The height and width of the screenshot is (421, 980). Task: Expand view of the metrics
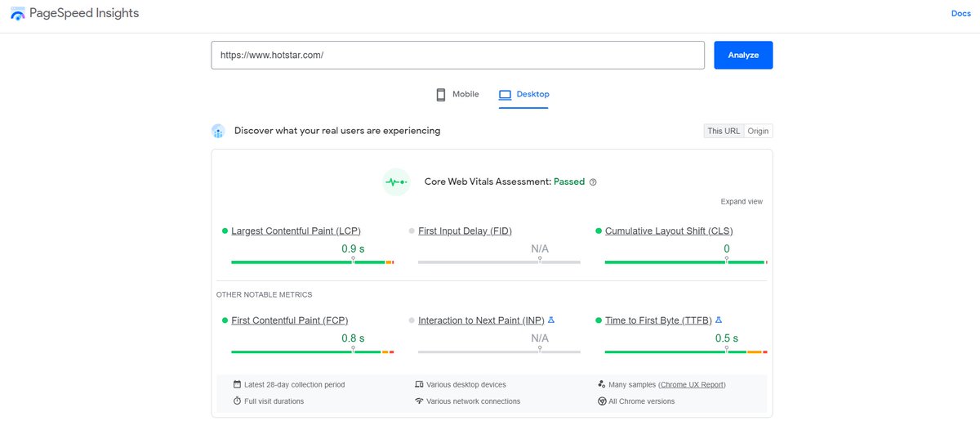(742, 202)
